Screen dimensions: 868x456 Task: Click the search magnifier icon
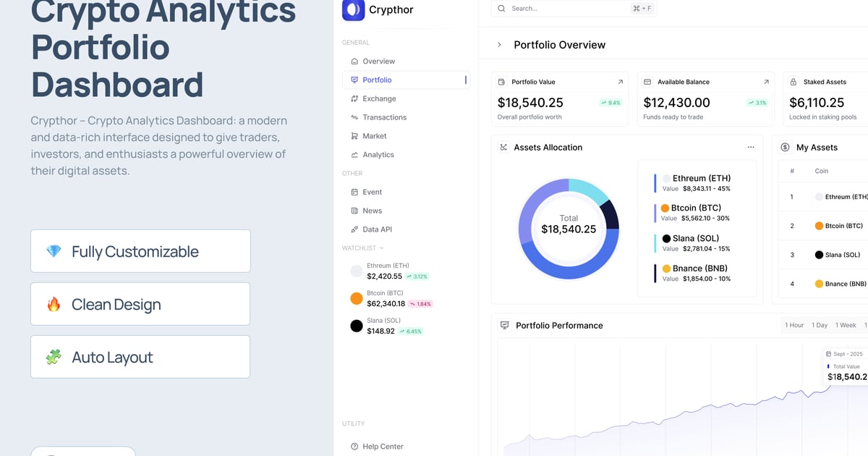(x=501, y=8)
